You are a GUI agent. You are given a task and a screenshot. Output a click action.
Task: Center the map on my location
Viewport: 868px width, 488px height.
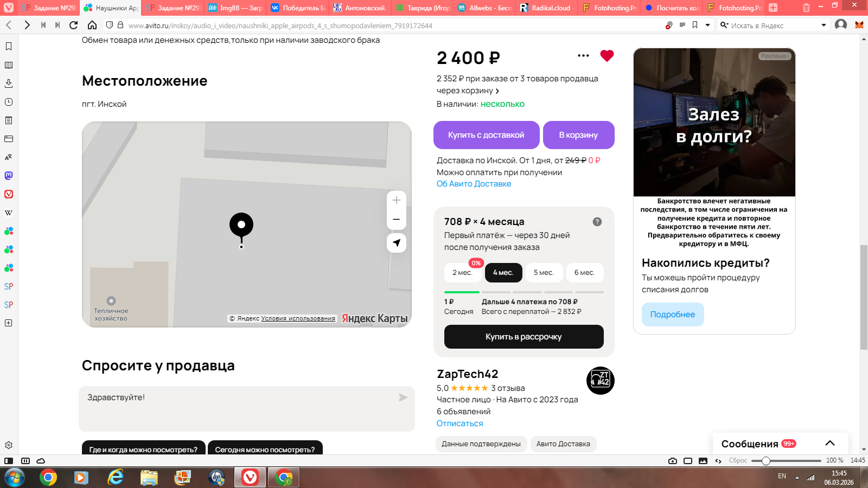[x=397, y=243]
